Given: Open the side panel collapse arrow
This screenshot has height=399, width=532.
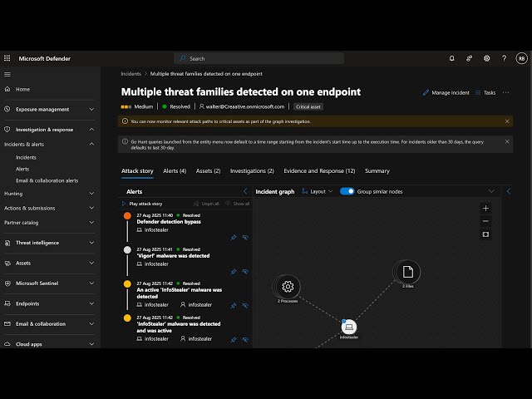Looking at the screenshot, I should point(509,191).
